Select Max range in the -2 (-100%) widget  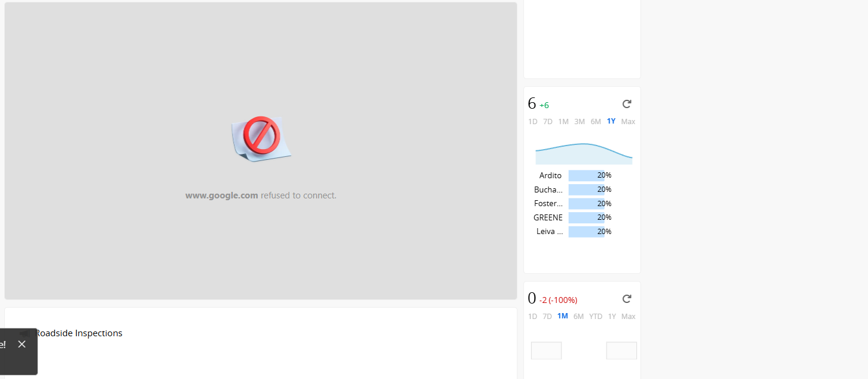[x=629, y=316]
